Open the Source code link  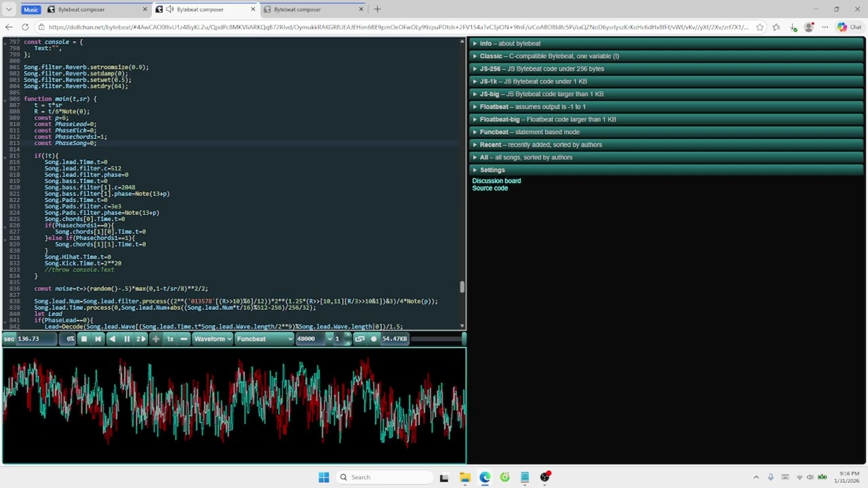pos(490,188)
